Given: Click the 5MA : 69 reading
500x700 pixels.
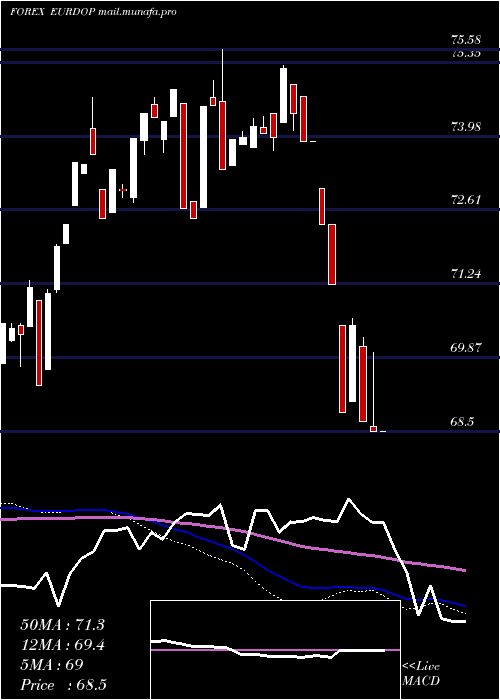Looking at the screenshot, I should click(52, 665).
